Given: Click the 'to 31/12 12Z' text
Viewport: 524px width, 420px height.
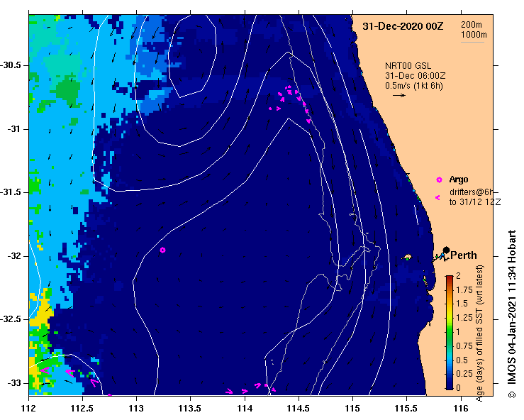Looking at the screenshot, I should coord(475,202).
